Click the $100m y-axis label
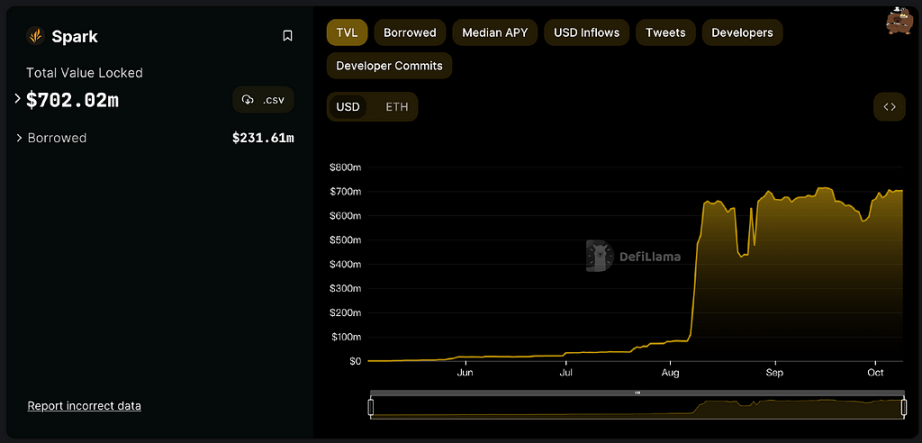The width and height of the screenshot is (922, 443). point(345,337)
